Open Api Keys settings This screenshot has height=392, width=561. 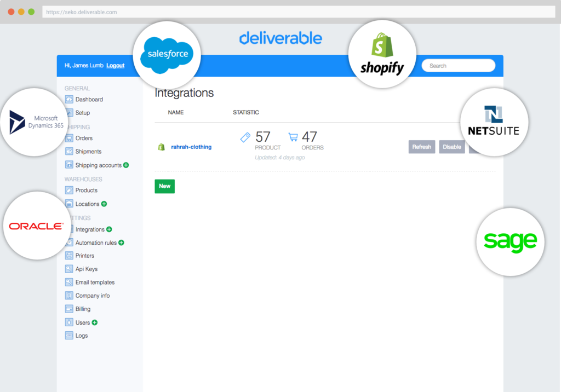tap(86, 269)
